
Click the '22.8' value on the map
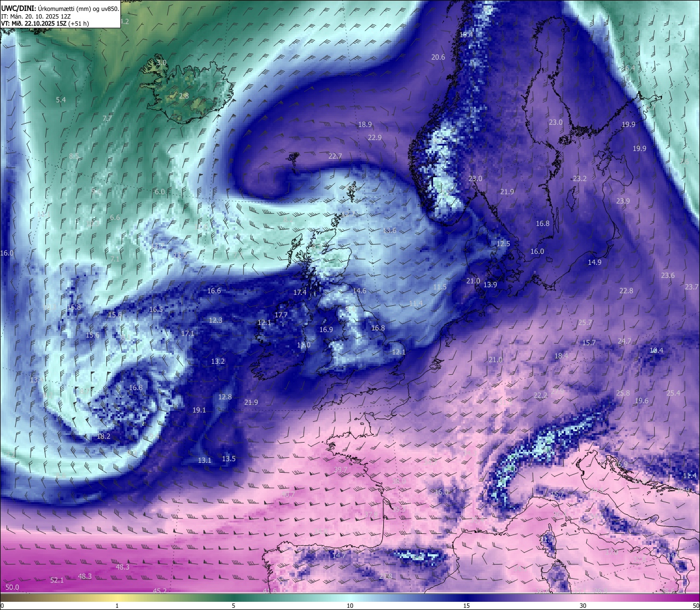coord(626,291)
